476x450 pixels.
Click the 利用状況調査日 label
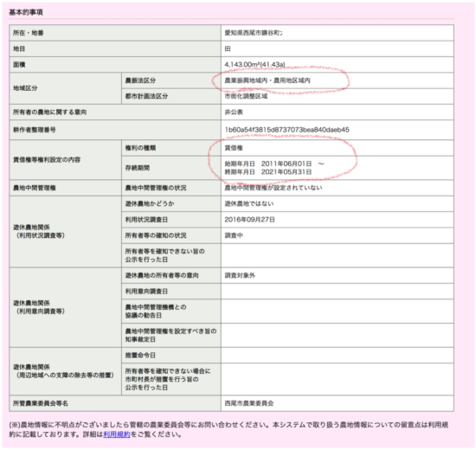coord(146,220)
